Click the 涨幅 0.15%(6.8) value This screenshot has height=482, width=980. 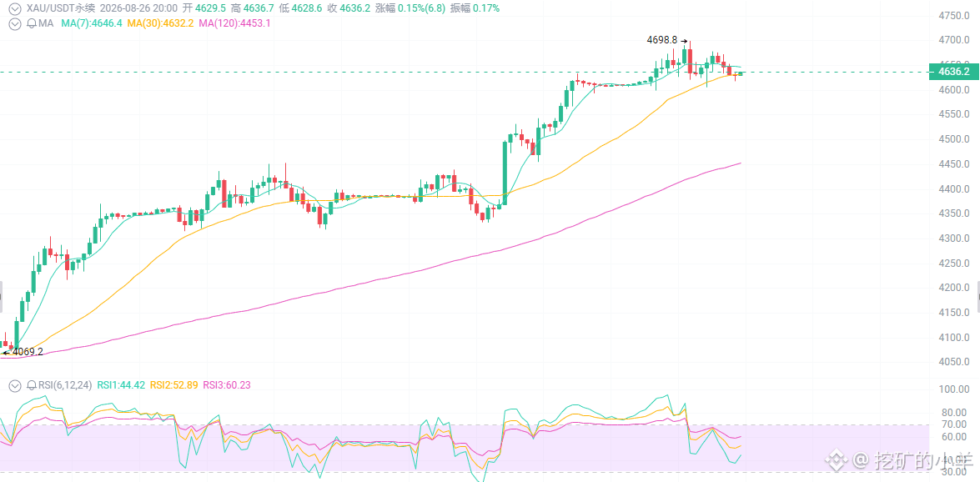(410, 8)
